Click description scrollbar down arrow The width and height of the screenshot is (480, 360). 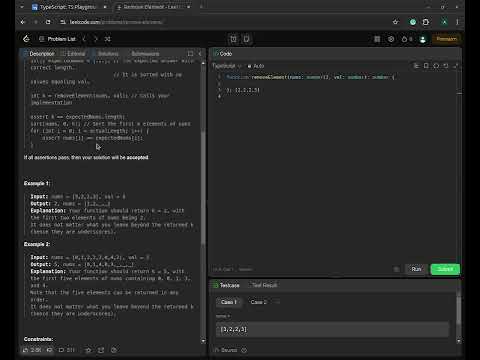coord(203,341)
